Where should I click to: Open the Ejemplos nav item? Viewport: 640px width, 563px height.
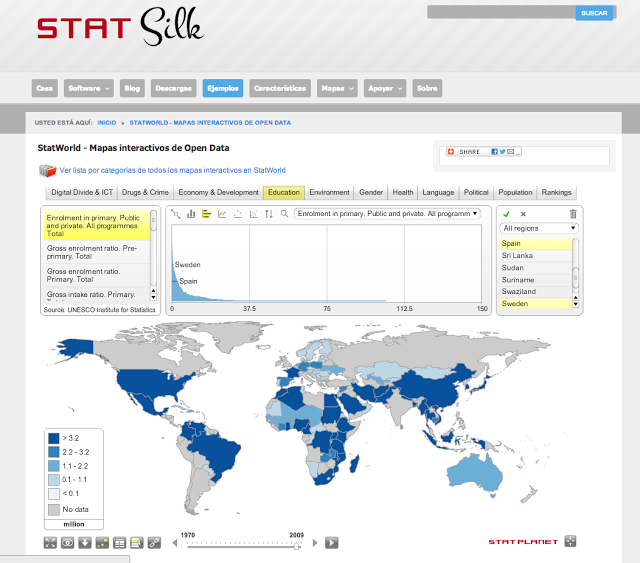(223, 88)
